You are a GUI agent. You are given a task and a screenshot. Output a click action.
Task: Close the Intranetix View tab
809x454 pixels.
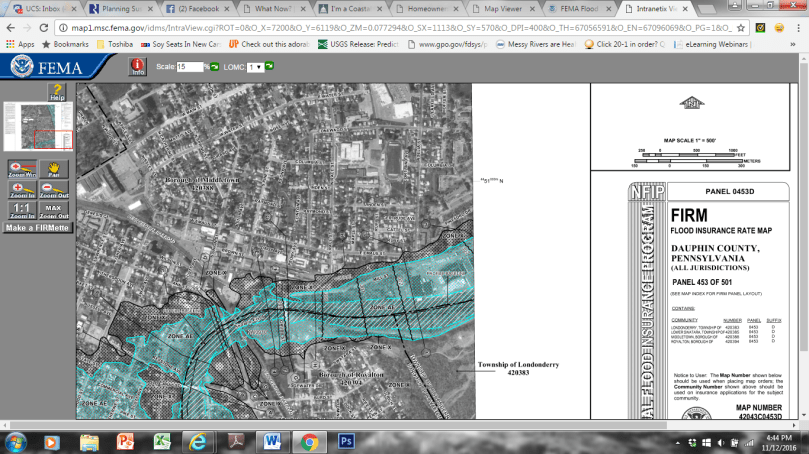click(x=685, y=9)
